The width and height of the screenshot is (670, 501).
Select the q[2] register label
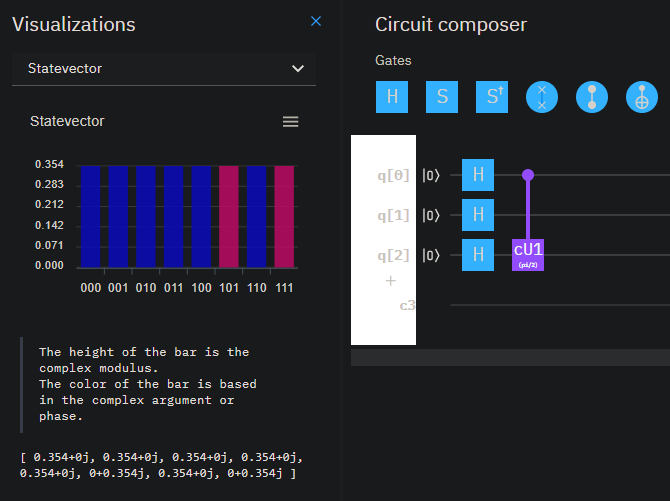pos(393,256)
